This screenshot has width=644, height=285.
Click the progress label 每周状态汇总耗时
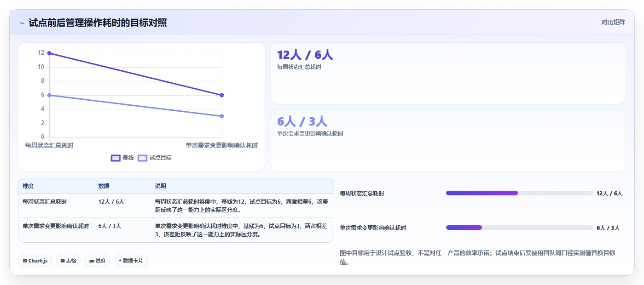[x=362, y=194]
